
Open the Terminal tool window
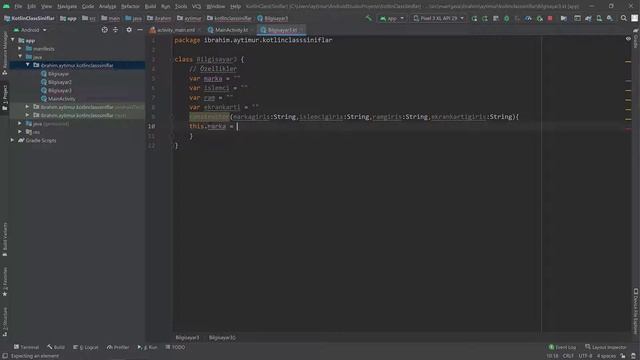point(27,347)
